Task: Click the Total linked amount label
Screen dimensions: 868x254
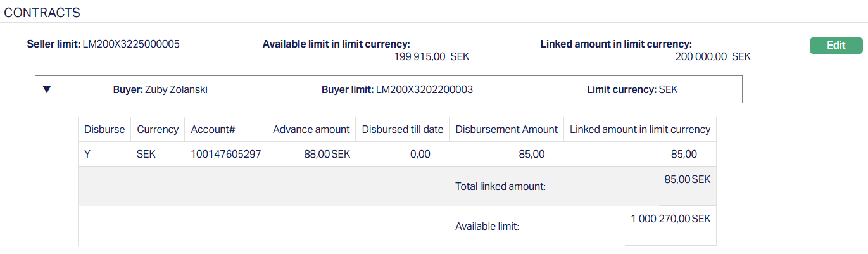Action: [x=500, y=187]
